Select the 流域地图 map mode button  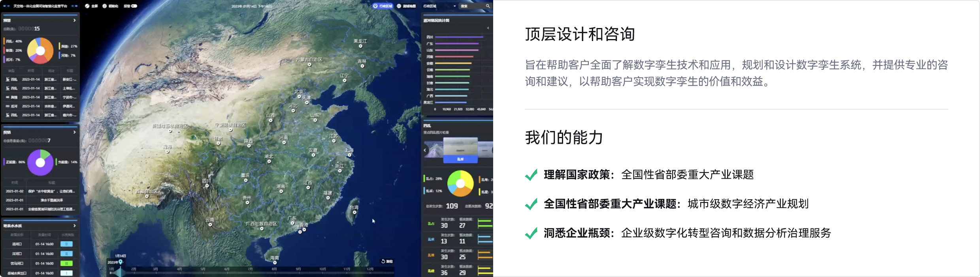[x=406, y=6]
